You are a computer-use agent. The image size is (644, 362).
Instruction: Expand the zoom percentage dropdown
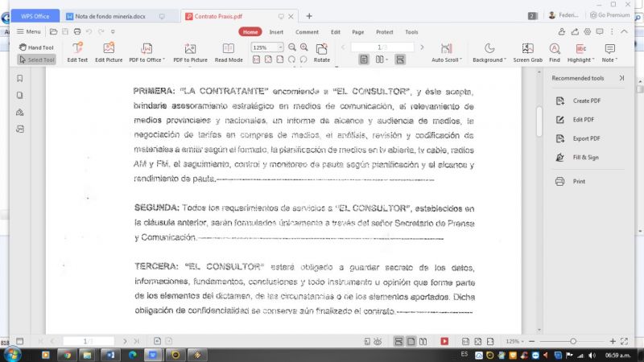280,47
